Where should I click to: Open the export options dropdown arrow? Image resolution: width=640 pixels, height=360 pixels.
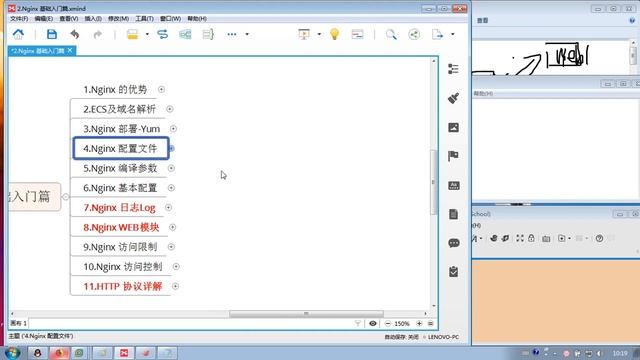click(453, 34)
